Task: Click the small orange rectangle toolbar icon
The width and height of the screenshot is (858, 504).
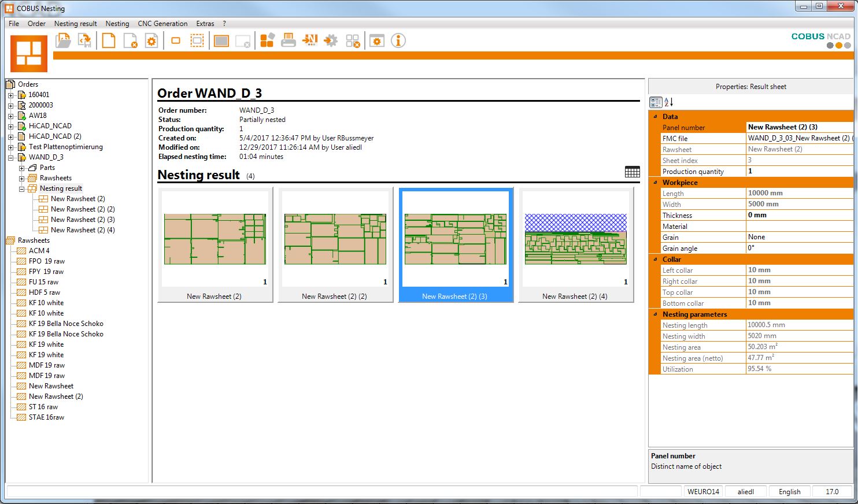Action: [176, 40]
